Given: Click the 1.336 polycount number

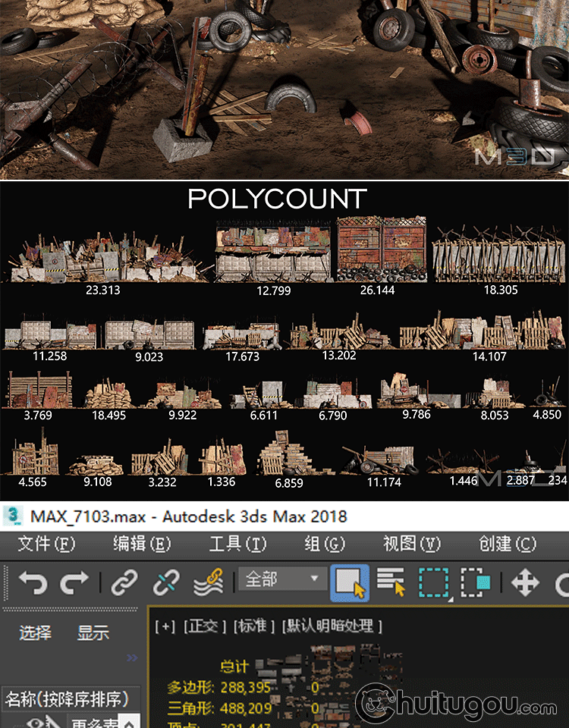Looking at the screenshot, I should pyautogui.click(x=221, y=482).
